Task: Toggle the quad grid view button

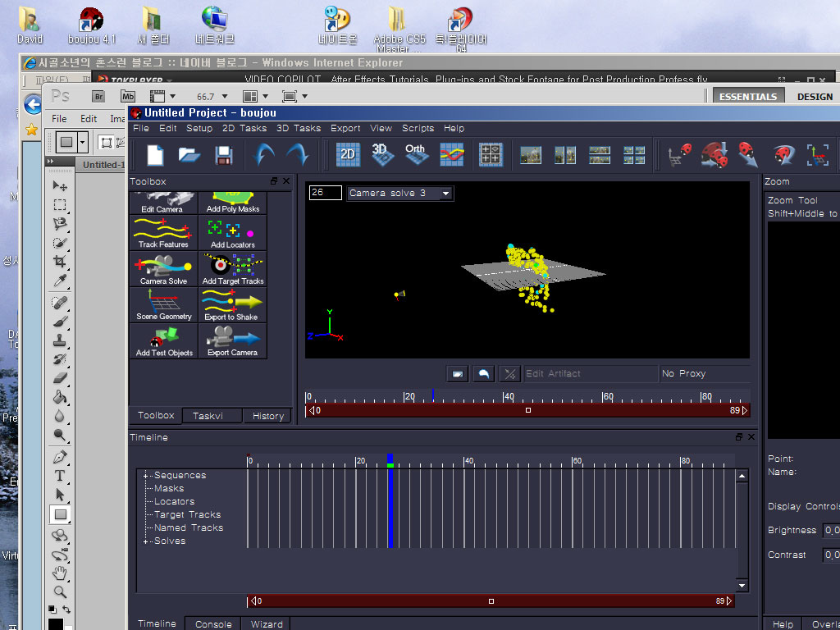Action: (491, 155)
